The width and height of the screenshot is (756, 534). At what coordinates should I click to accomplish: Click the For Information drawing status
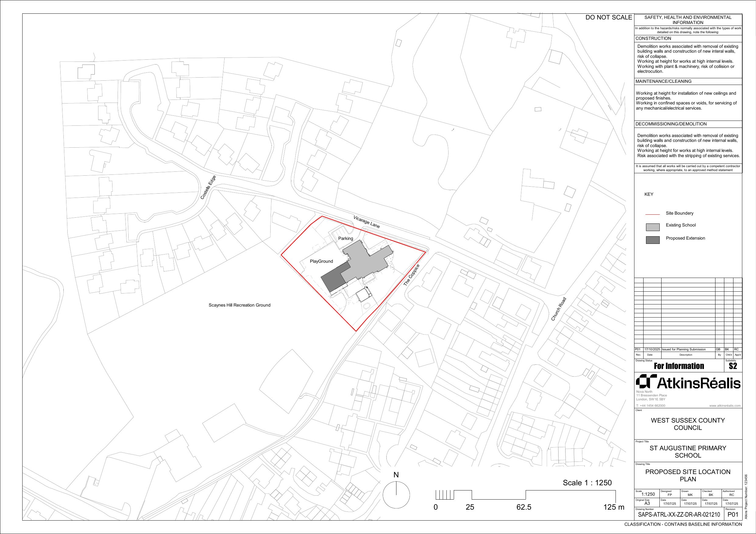679,366
